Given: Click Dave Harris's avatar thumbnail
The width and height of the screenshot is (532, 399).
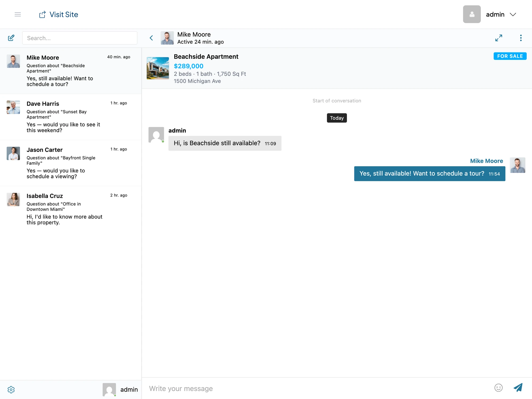Looking at the screenshot, I should 13,107.
